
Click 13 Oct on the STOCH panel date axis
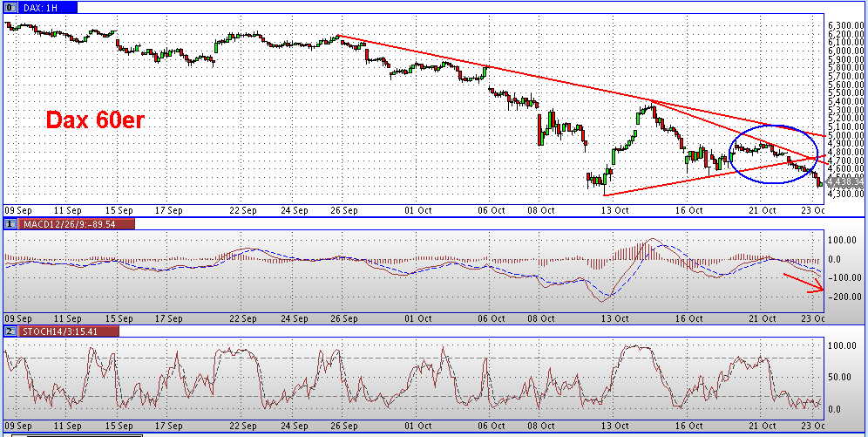click(x=615, y=427)
